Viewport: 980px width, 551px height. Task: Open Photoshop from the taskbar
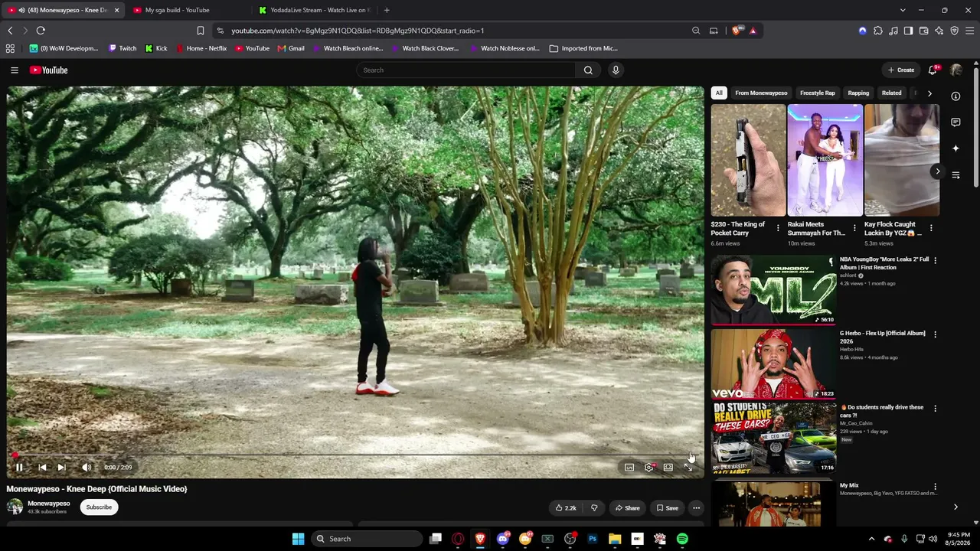[x=593, y=539]
